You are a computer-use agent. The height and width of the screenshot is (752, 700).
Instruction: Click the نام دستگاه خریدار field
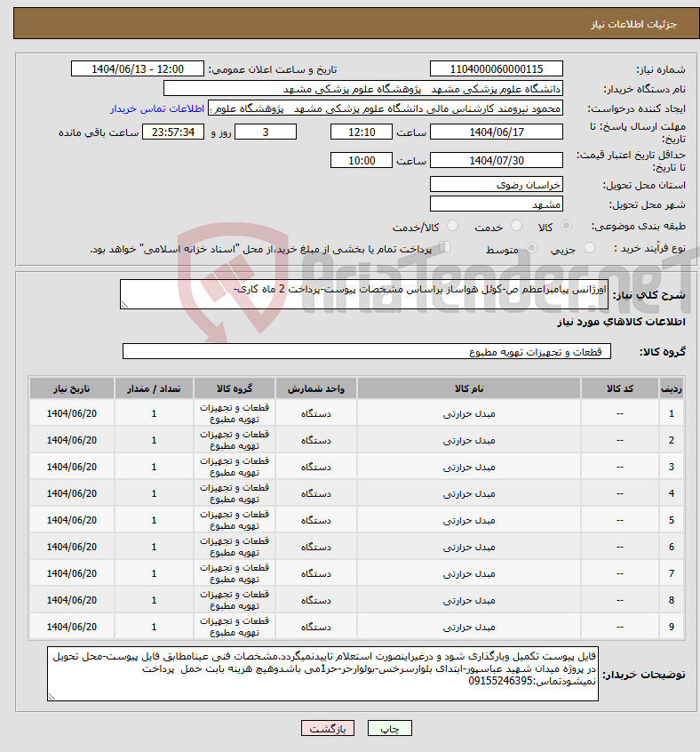click(363, 89)
